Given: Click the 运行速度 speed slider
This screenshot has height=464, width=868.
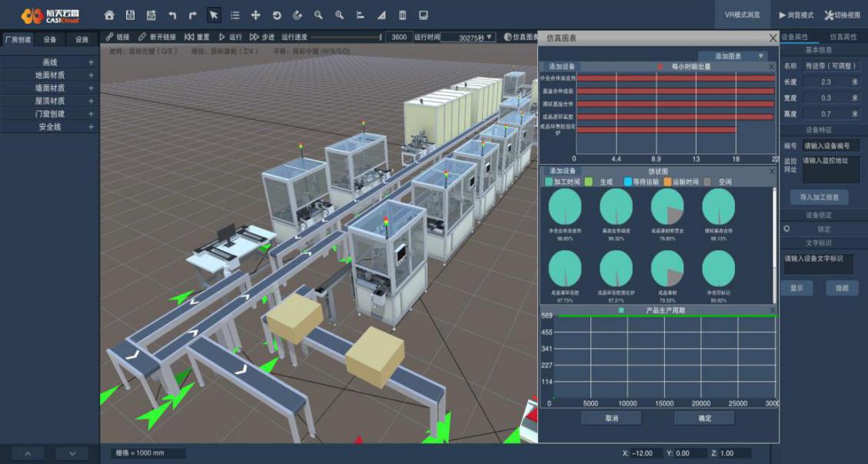Looking at the screenshot, I should 345,37.
